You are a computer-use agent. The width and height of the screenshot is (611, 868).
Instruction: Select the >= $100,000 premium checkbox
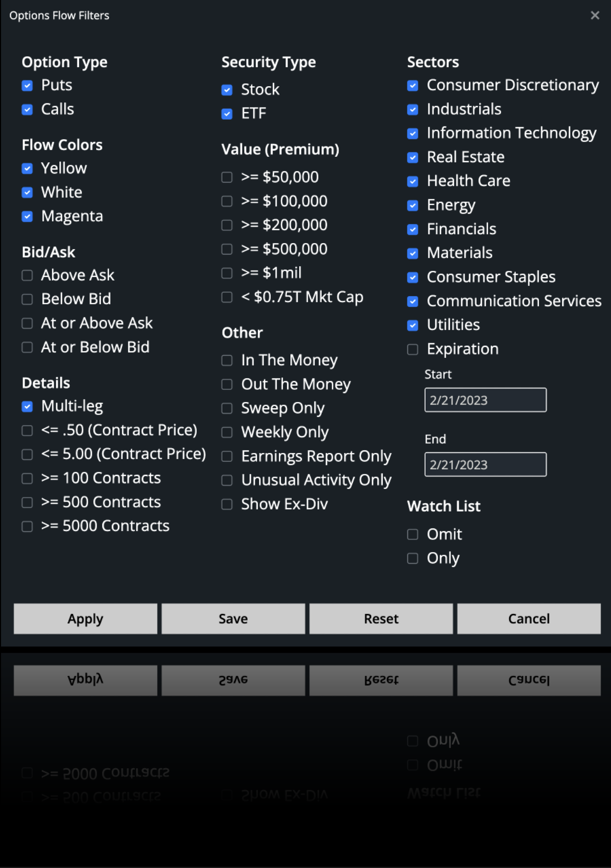227,202
